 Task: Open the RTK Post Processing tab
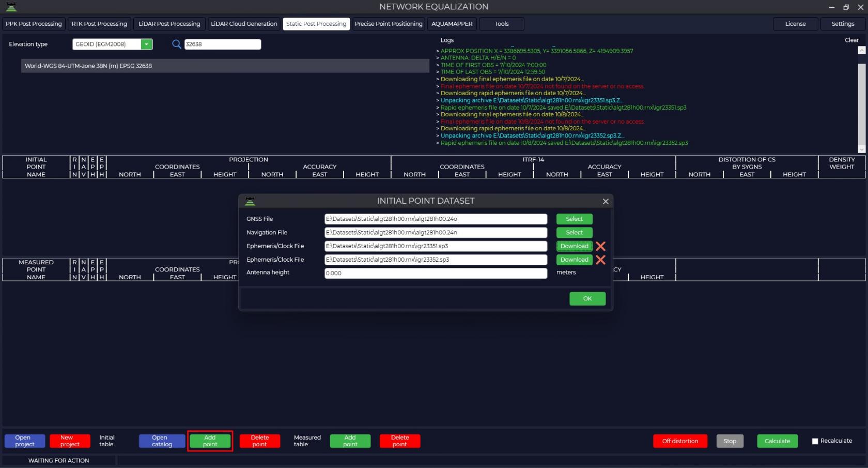click(99, 24)
